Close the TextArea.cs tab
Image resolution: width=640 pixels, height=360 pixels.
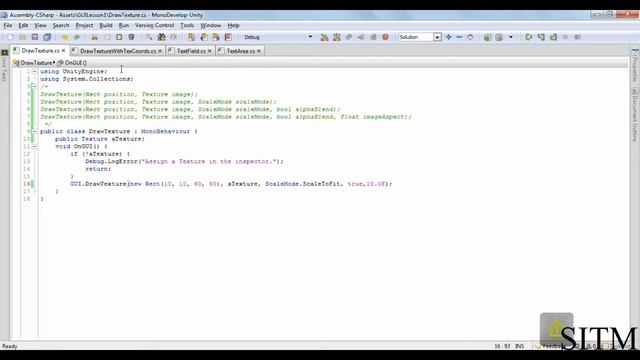click(x=259, y=51)
